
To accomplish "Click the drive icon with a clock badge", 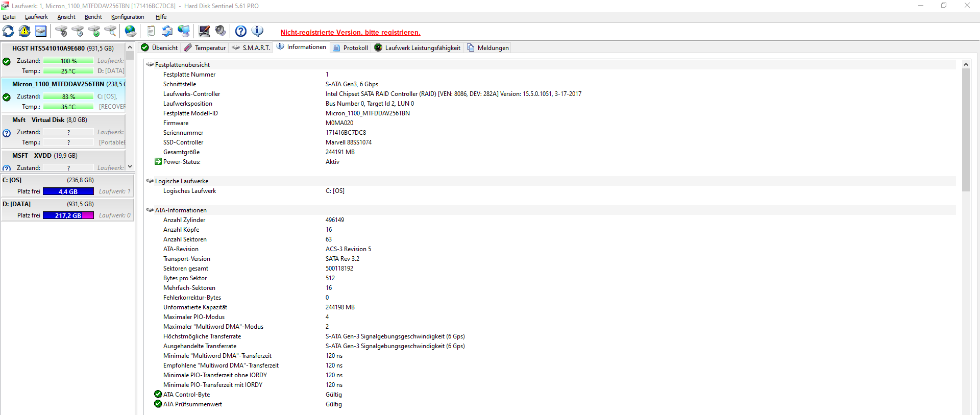I will tap(78, 31).
